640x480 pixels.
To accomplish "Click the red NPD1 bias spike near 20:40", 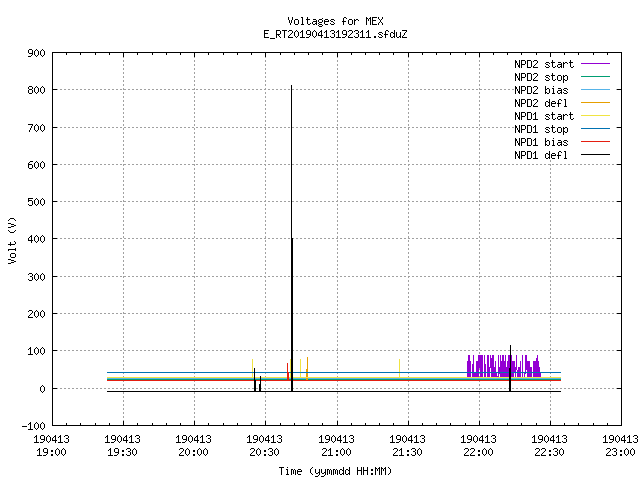I will (x=288, y=371).
